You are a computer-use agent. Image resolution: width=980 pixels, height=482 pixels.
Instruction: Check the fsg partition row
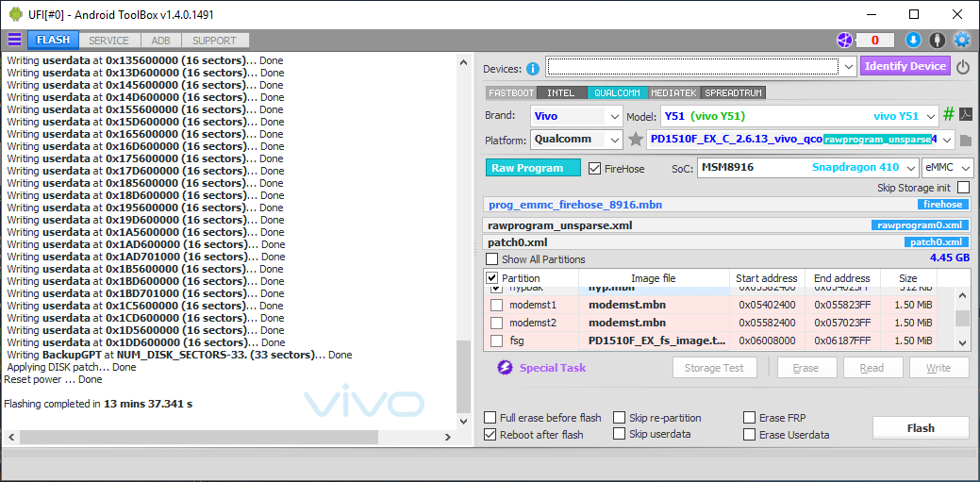pos(496,341)
